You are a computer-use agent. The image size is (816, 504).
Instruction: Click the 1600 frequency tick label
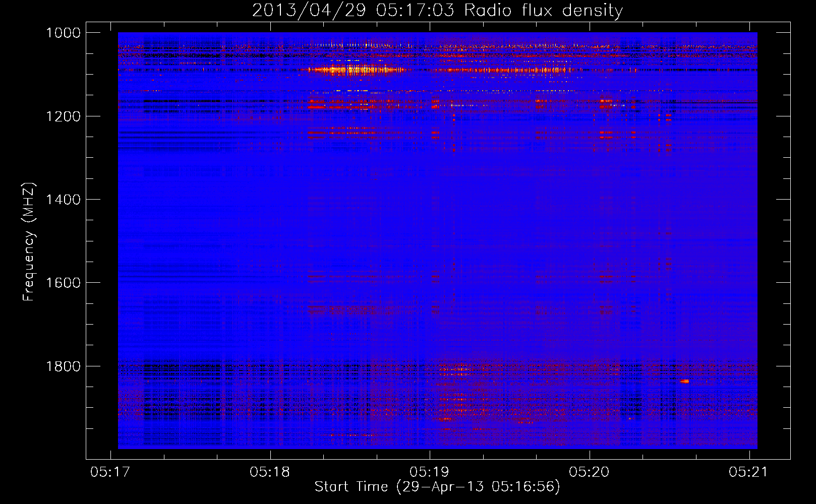[63, 283]
